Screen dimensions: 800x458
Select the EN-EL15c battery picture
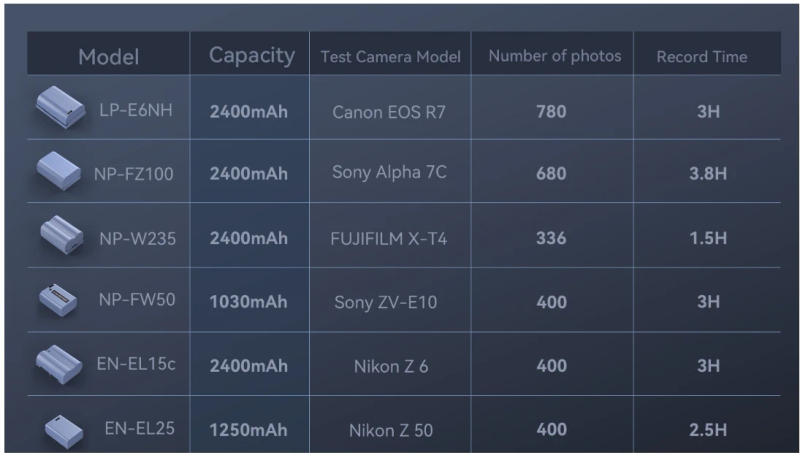tap(58, 362)
